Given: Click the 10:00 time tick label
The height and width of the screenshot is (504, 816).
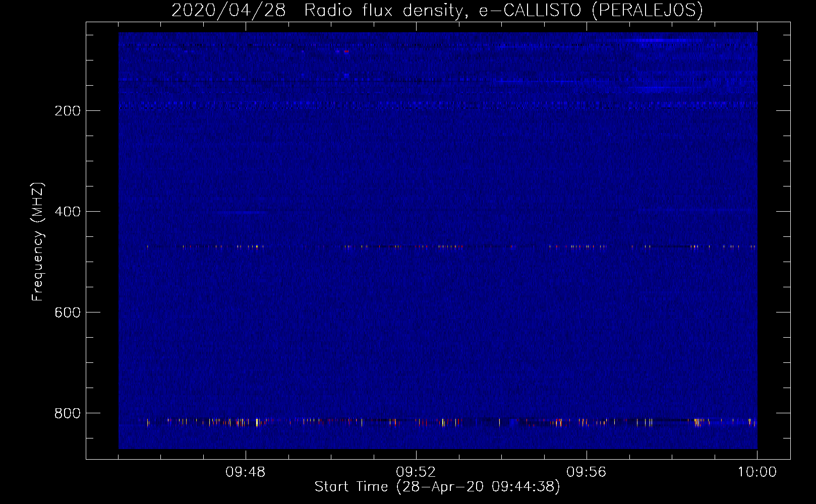Looking at the screenshot, I should click(x=757, y=472).
